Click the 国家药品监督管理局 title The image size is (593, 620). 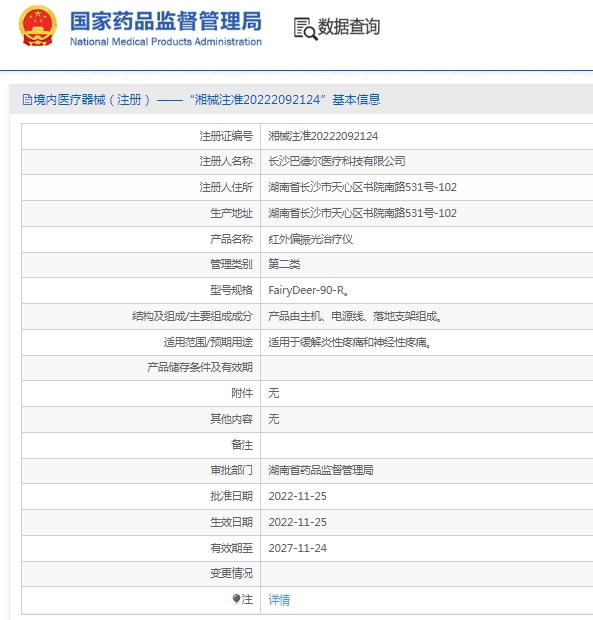pyautogui.click(x=166, y=21)
